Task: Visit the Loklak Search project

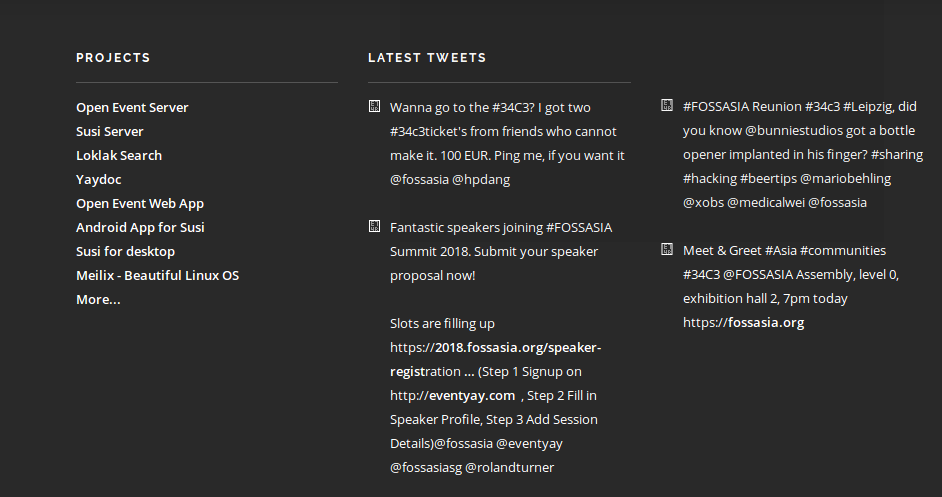Action: click(119, 156)
